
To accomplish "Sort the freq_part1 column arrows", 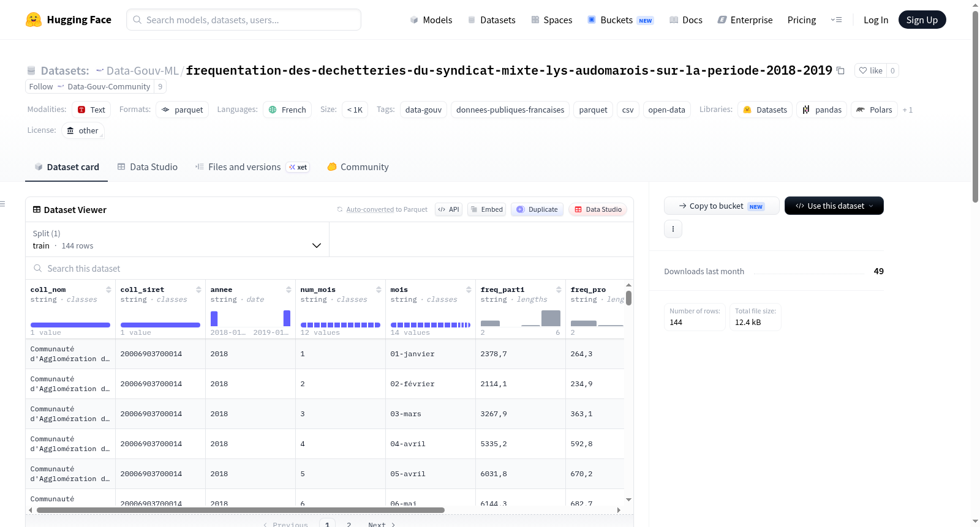I will [x=559, y=290].
